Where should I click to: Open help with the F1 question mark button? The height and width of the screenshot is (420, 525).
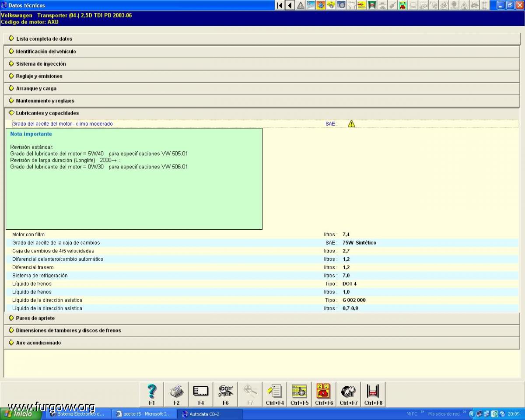tap(152, 394)
